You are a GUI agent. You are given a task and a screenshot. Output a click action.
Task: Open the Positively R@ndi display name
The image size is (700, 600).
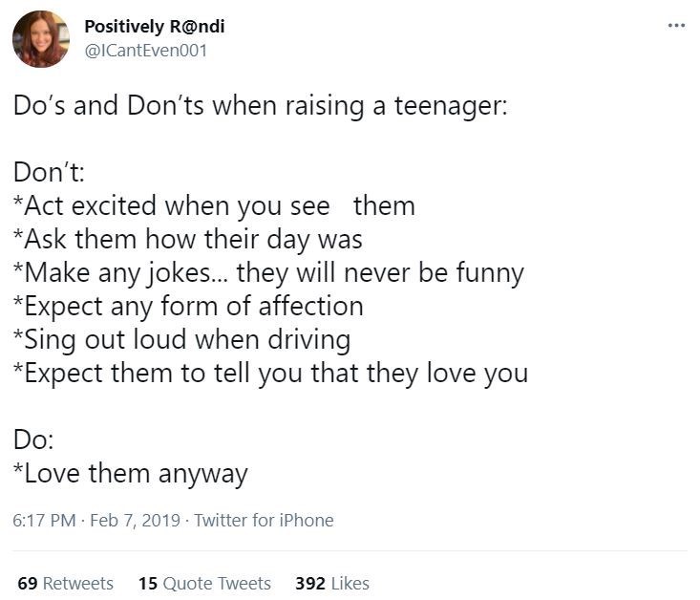pyautogui.click(x=155, y=26)
